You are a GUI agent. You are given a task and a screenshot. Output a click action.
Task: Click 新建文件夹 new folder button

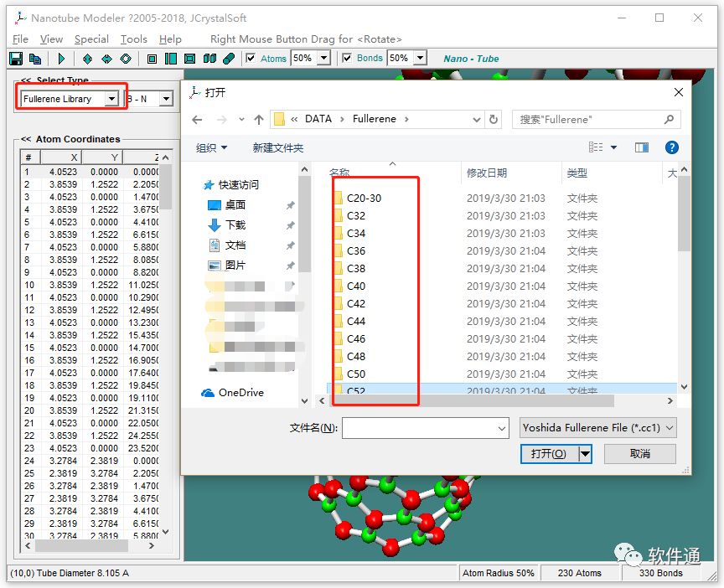pyautogui.click(x=278, y=147)
